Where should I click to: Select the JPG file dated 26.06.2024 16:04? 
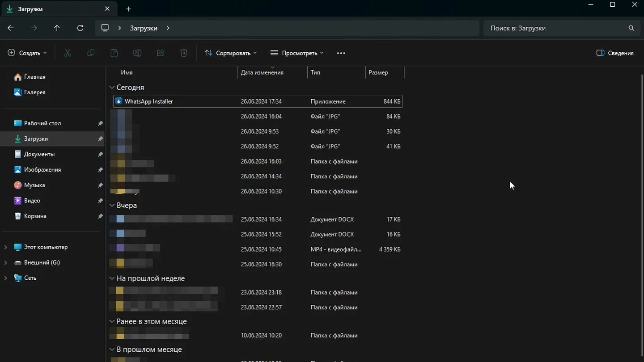[x=258, y=116]
